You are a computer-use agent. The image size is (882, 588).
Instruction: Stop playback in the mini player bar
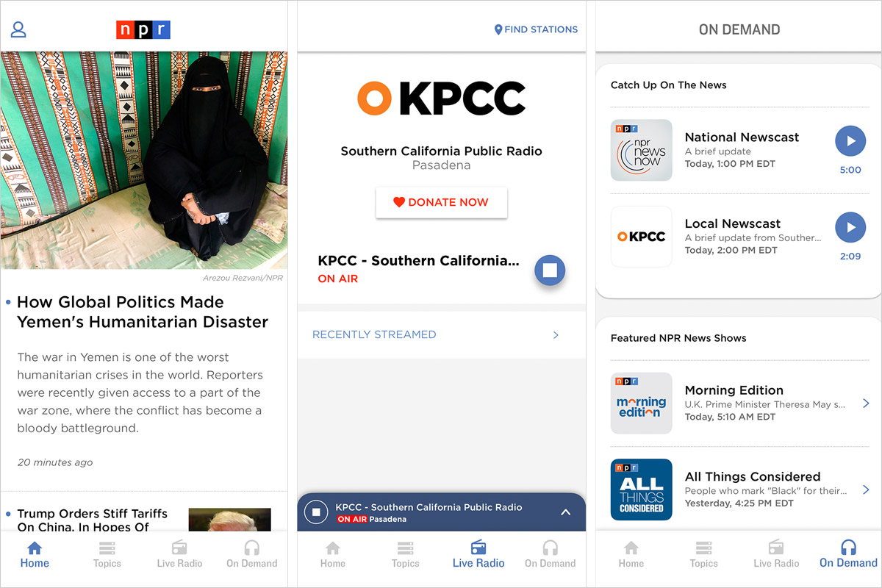[316, 512]
